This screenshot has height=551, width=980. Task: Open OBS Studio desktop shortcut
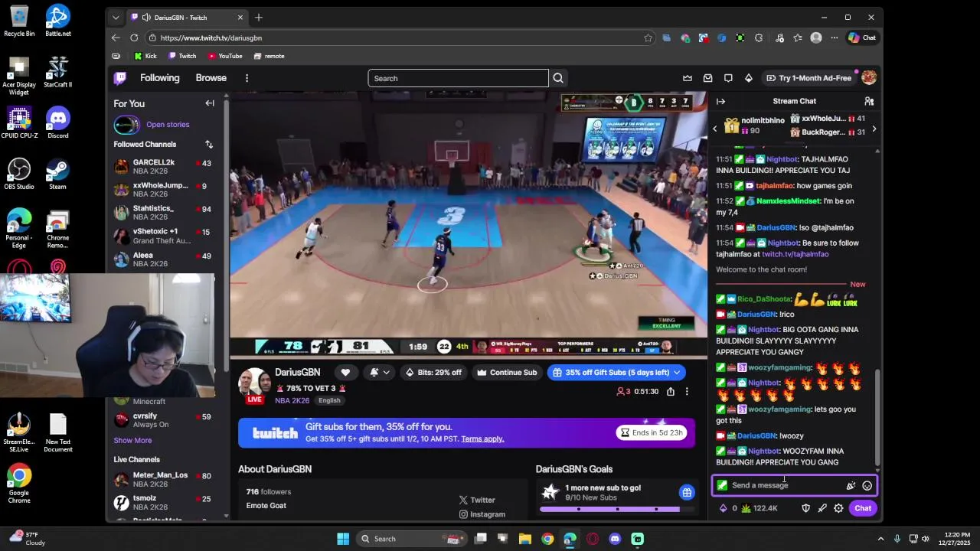[19, 174]
